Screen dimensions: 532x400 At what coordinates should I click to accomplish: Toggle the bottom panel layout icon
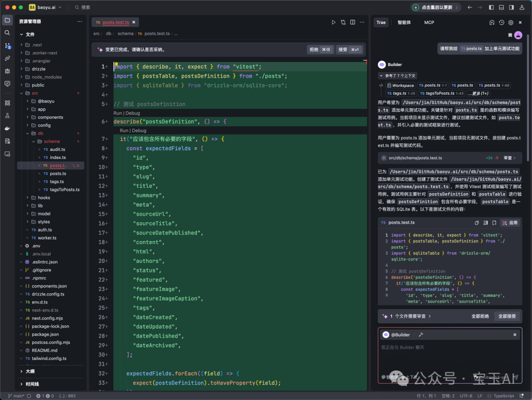point(501,7)
